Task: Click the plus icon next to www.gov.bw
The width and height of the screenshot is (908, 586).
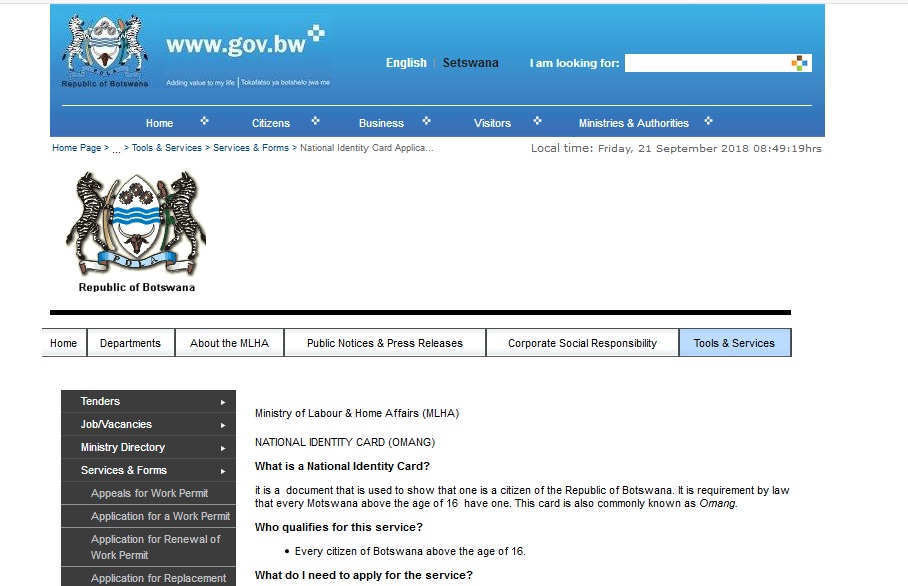Action: (x=316, y=33)
